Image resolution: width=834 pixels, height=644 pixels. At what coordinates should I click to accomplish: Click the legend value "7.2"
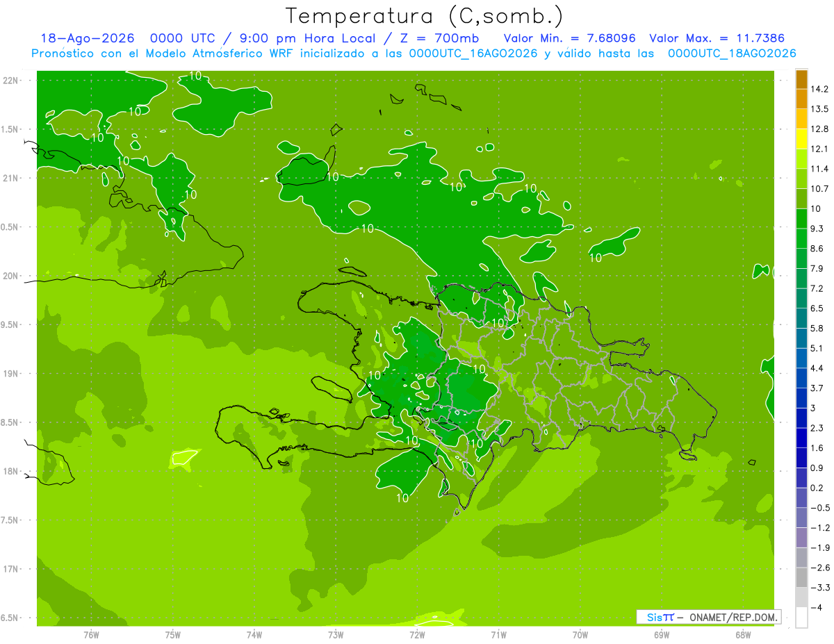817,288
